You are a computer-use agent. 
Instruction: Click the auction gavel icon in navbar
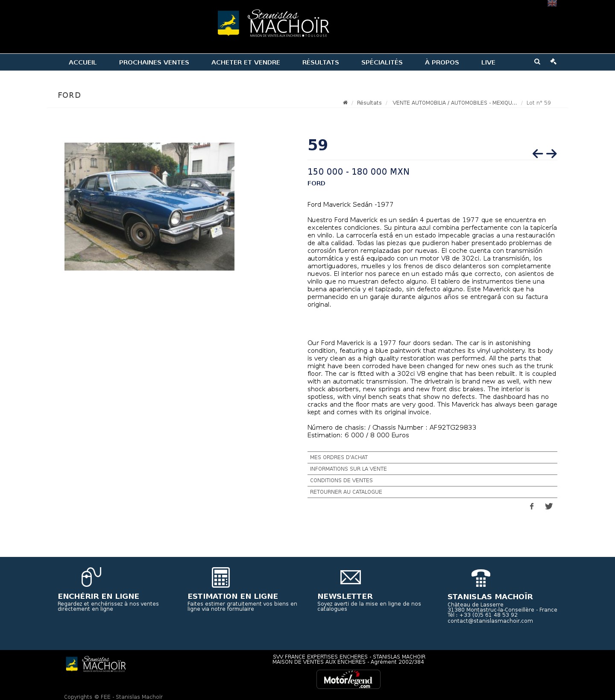(553, 62)
